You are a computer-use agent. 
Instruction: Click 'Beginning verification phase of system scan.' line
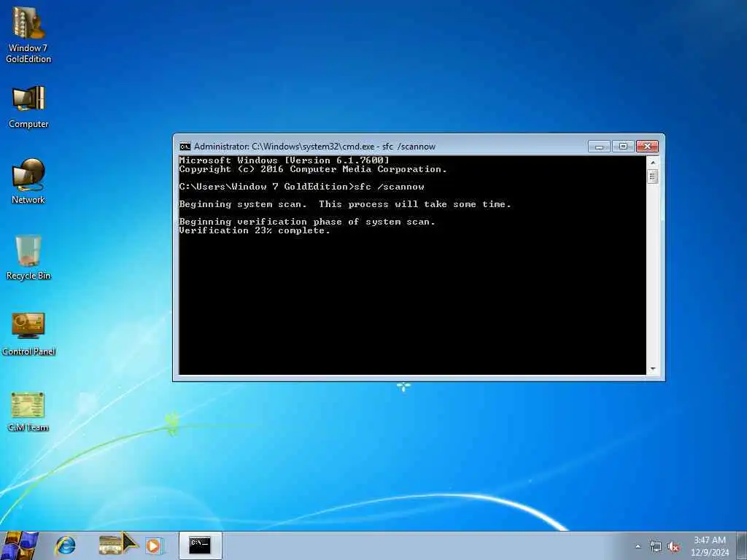click(x=307, y=222)
